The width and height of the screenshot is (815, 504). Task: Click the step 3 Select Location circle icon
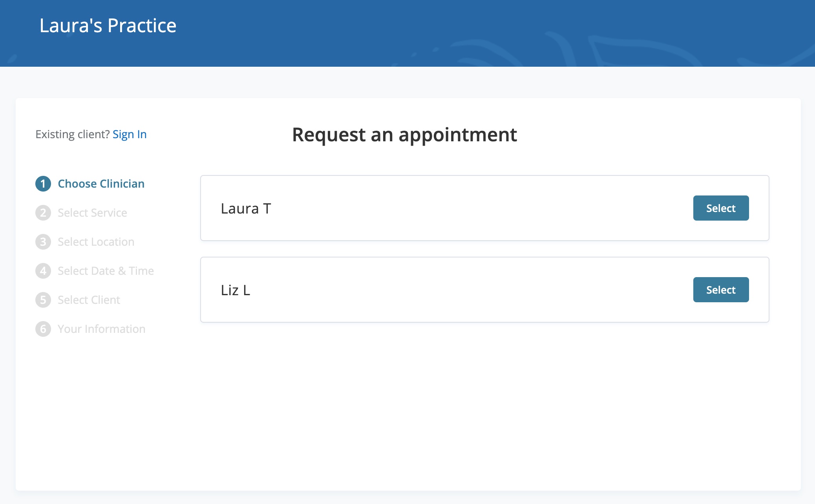[x=43, y=241]
